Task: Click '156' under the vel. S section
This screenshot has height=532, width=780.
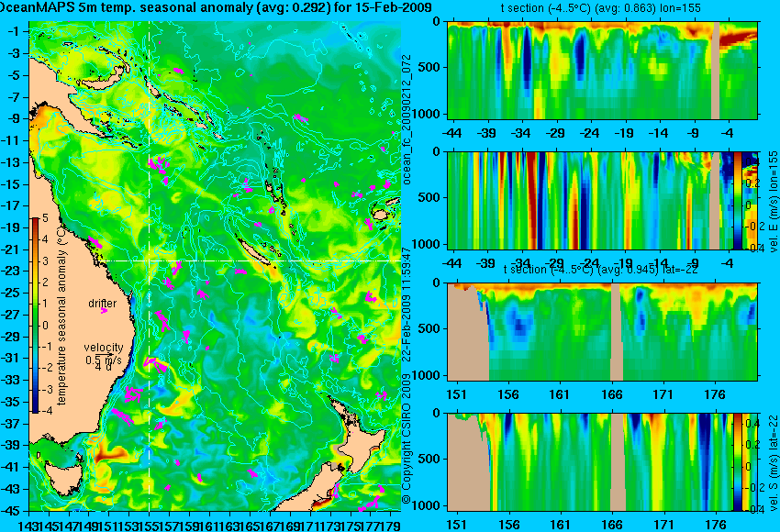Action: pyautogui.click(x=509, y=525)
